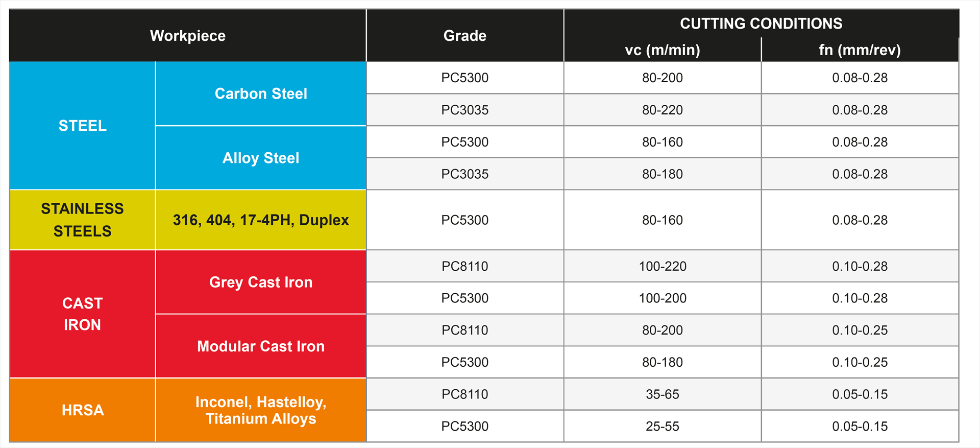Click the orange HRSA category cell
The image size is (980, 448).
[82, 410]
